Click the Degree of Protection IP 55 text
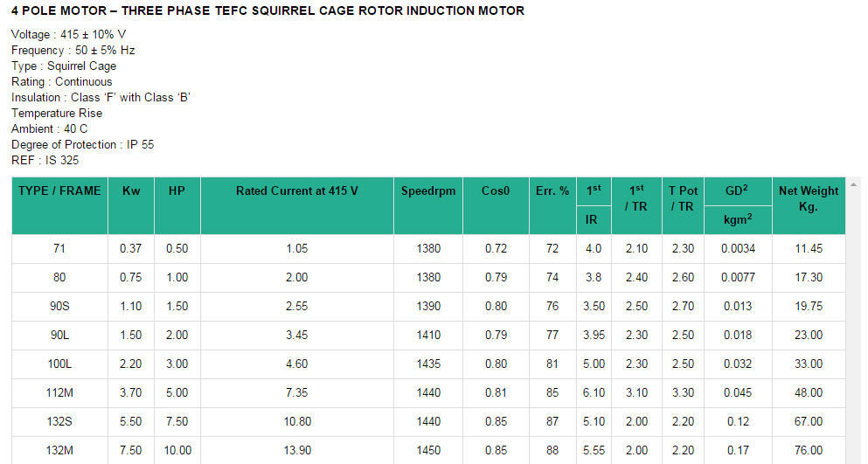 (x=82, y=144)
